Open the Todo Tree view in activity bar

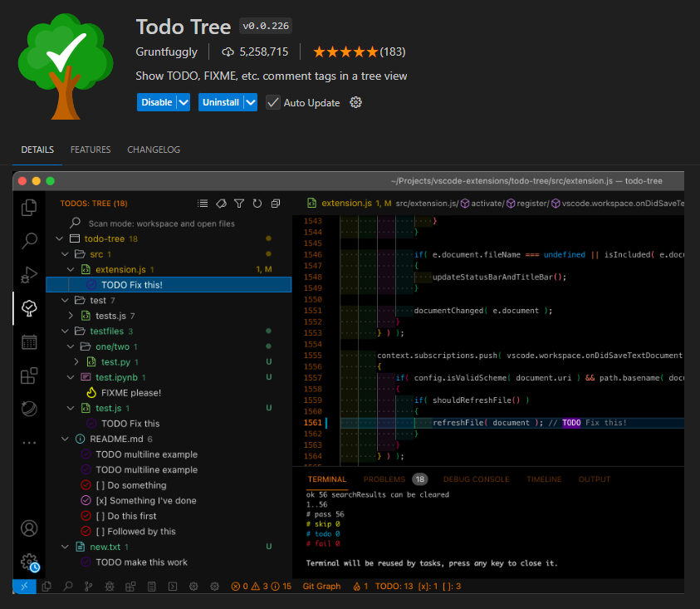click(x=29, y=308)
